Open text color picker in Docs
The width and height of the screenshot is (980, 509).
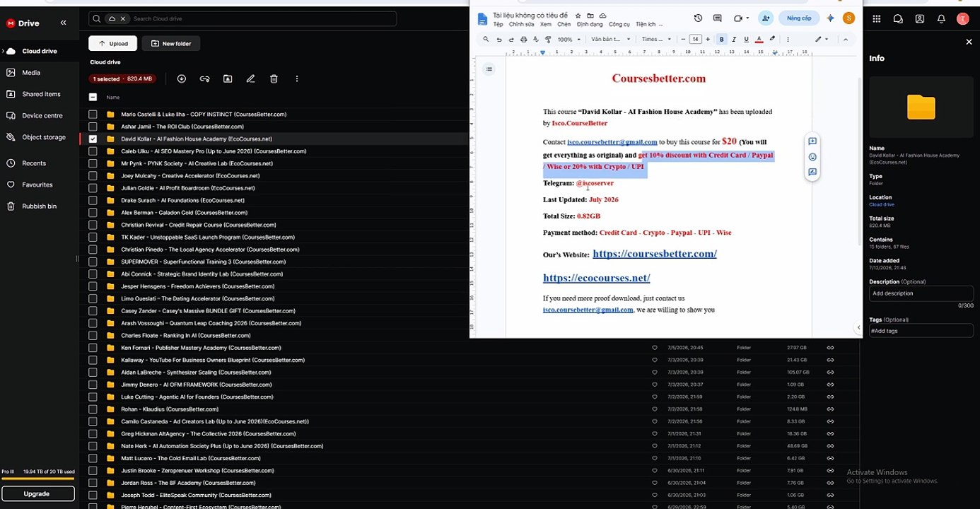(759, 40)
